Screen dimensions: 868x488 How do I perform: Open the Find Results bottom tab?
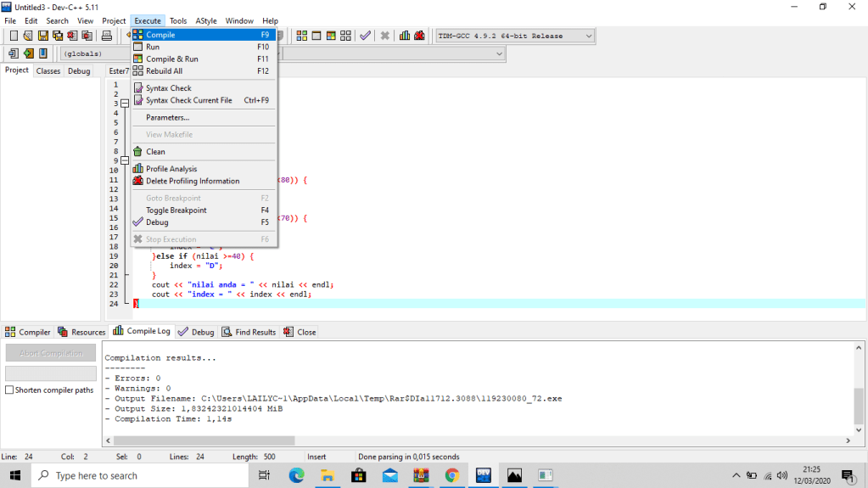tap(249, 332)
